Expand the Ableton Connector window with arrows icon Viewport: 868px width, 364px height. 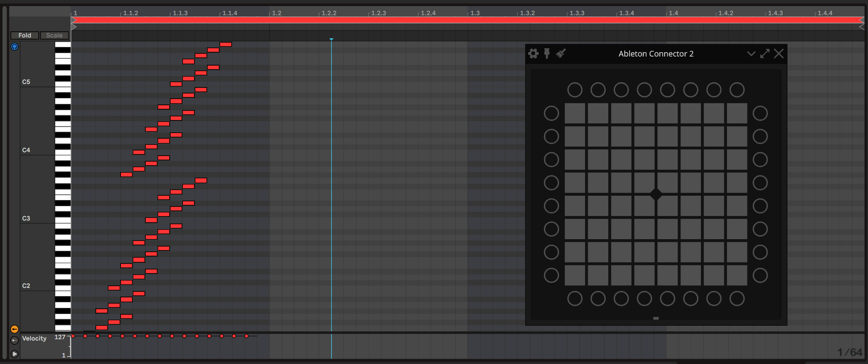pyautogui.click(x=765, y=53)
